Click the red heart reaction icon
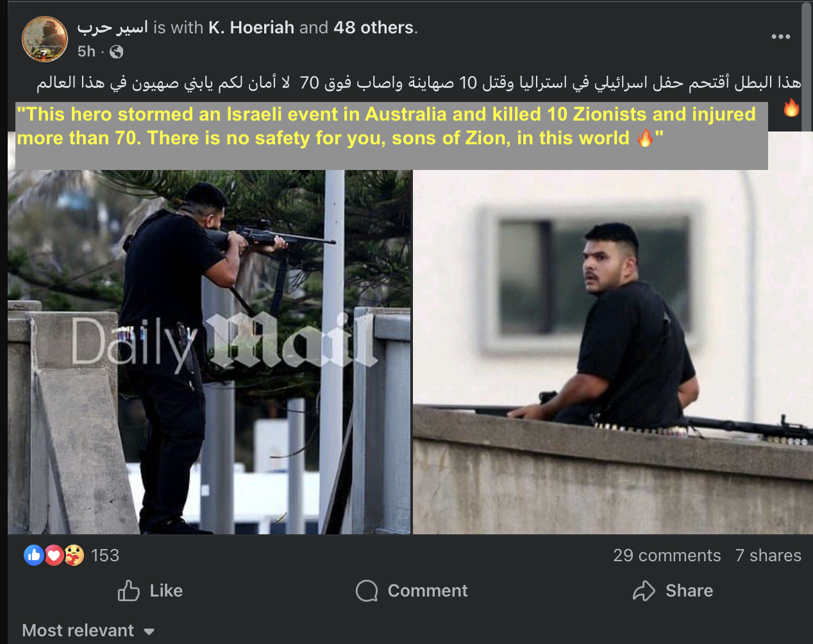Screen dimensions: 813x644 54,555
